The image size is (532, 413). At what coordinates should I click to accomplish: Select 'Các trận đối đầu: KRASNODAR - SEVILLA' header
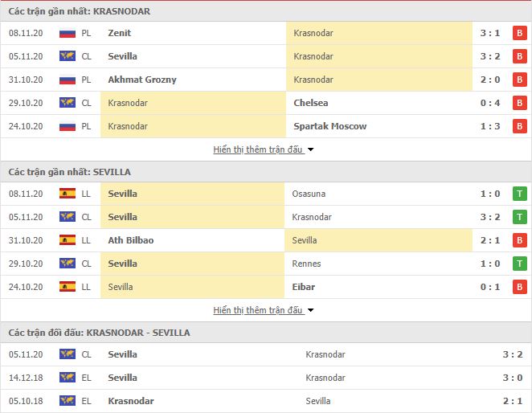click(x=99, y=333)
